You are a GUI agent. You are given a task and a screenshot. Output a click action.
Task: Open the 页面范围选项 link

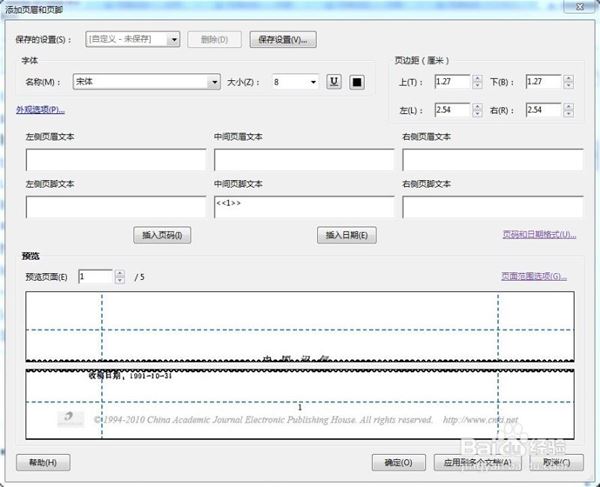(534, 277)
